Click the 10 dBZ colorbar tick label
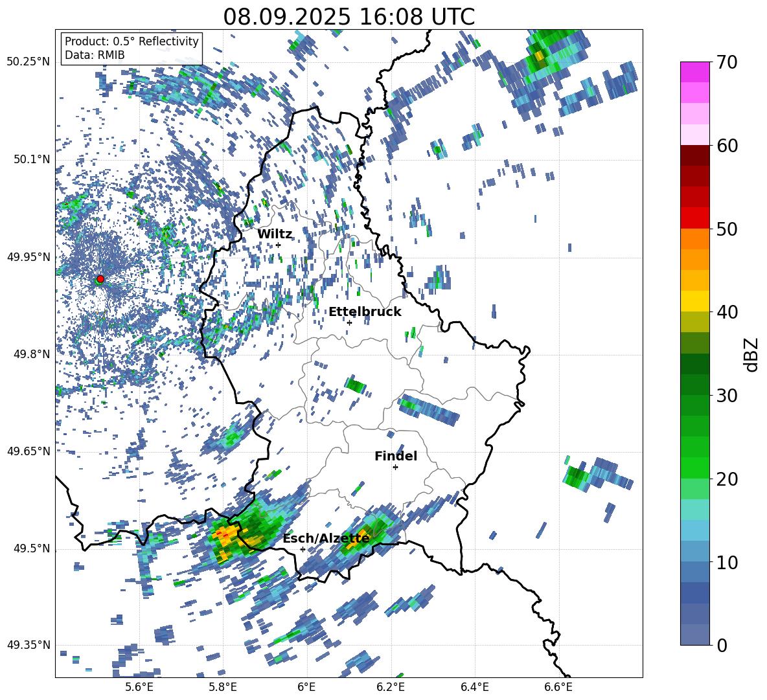767x700 pixels. (x=726, y=562)
